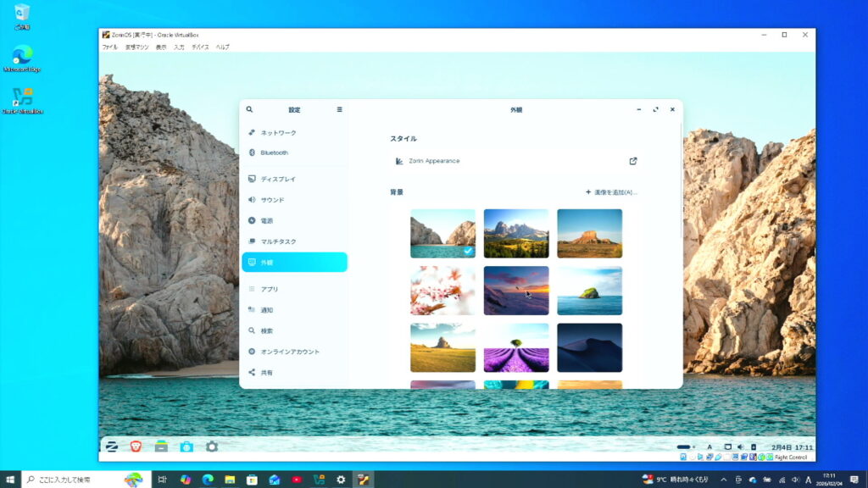Screen dimensions: 868x488
Task: Click the volume icon in Zorin system tray
Action: pyautogui.click(x=740, y=446)
